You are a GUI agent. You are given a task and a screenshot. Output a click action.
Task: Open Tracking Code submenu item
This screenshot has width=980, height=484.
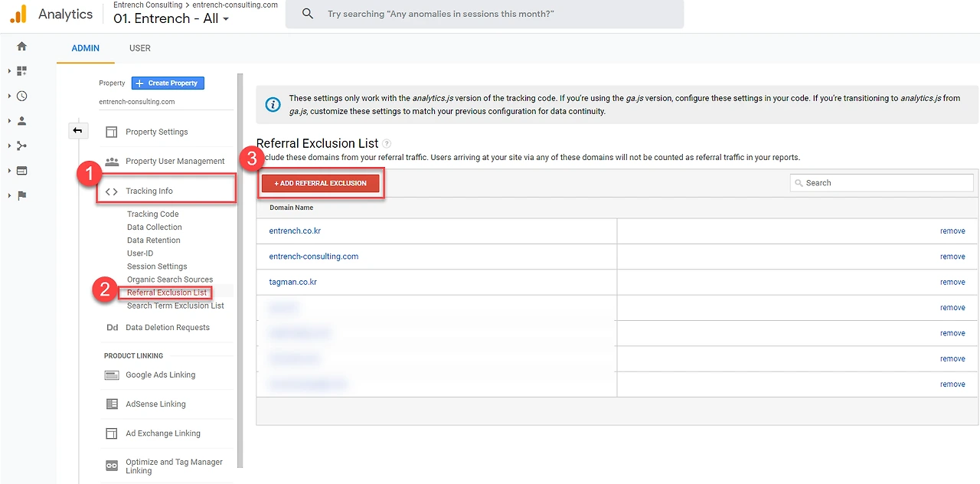[x=153, y=214]
